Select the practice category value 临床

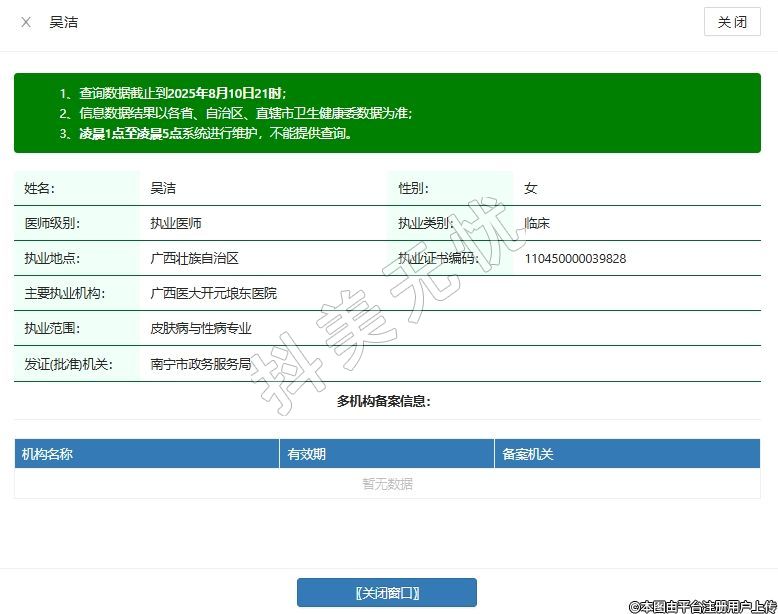tap(537, 223)
